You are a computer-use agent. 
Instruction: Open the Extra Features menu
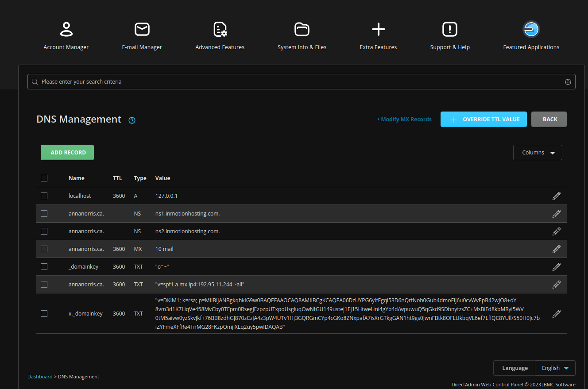[x=378, y=36]
